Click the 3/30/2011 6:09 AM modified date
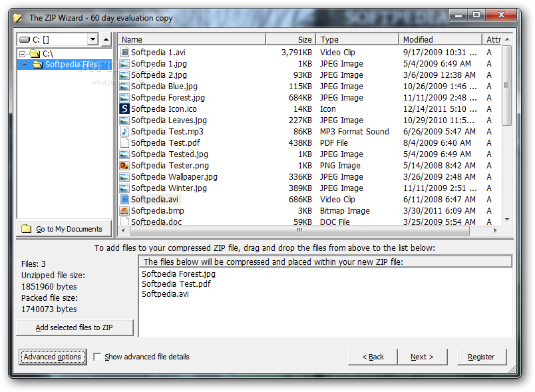The image size is (535, 392). pyautogui.click(x=439, y=211)
